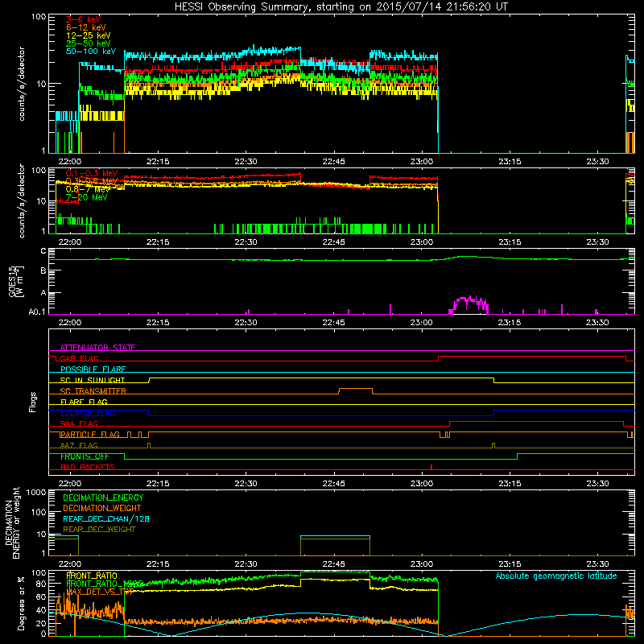Click the 12-25 keV legend entry
Screen dimensions: 644x644
point(88,35)
